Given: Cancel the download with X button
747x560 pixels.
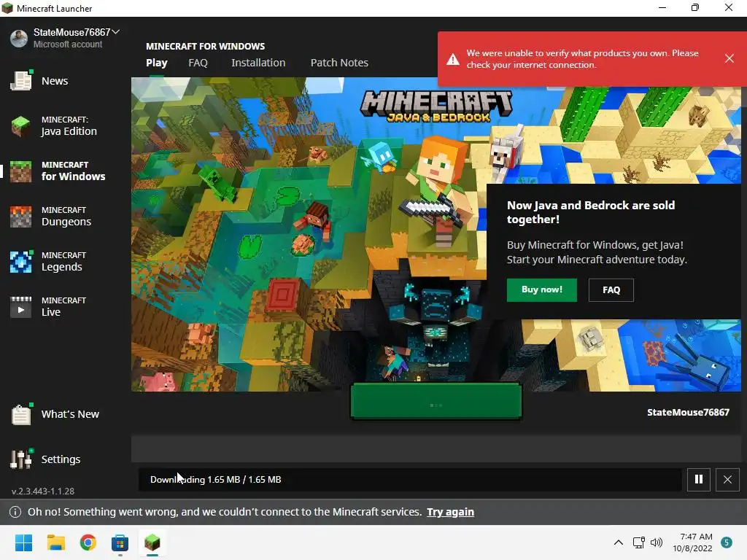Looking at the screenshot, I should pos(727,479).
